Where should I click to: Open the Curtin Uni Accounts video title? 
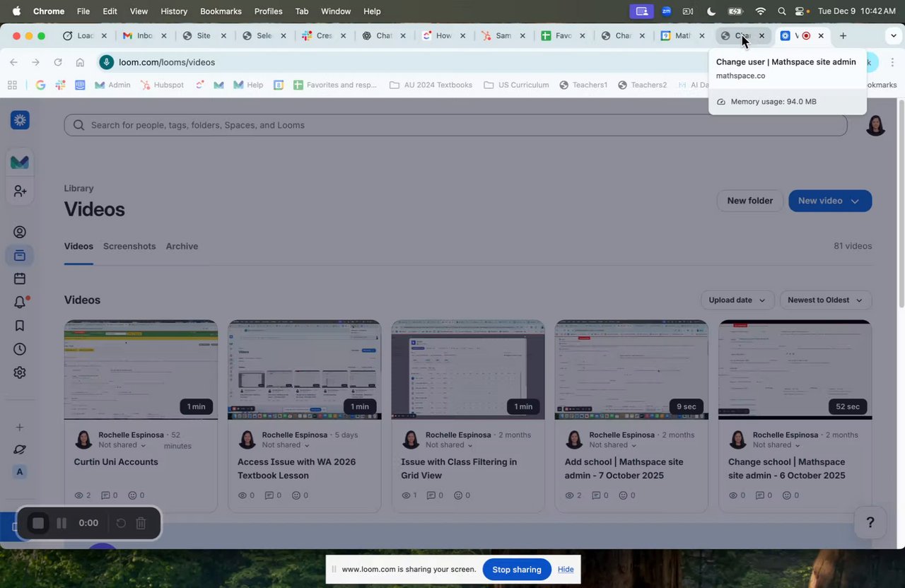tap(116, 462)
